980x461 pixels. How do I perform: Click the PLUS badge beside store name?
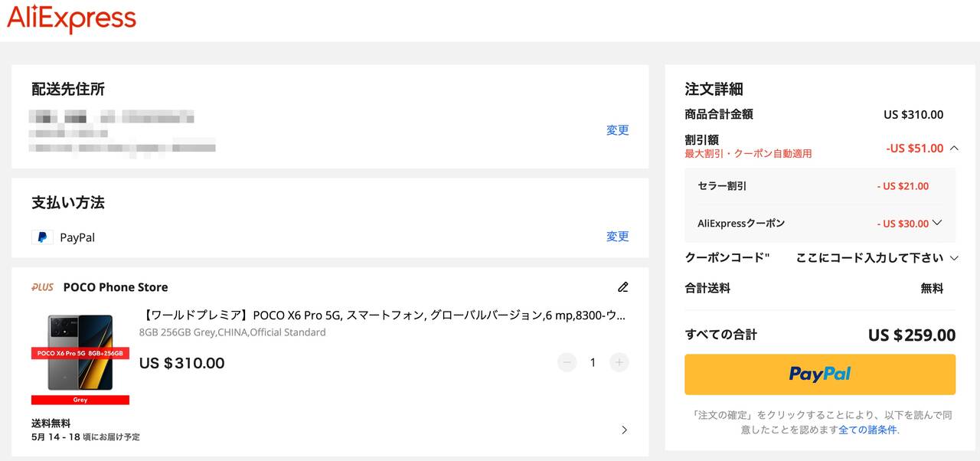(43, 287)
